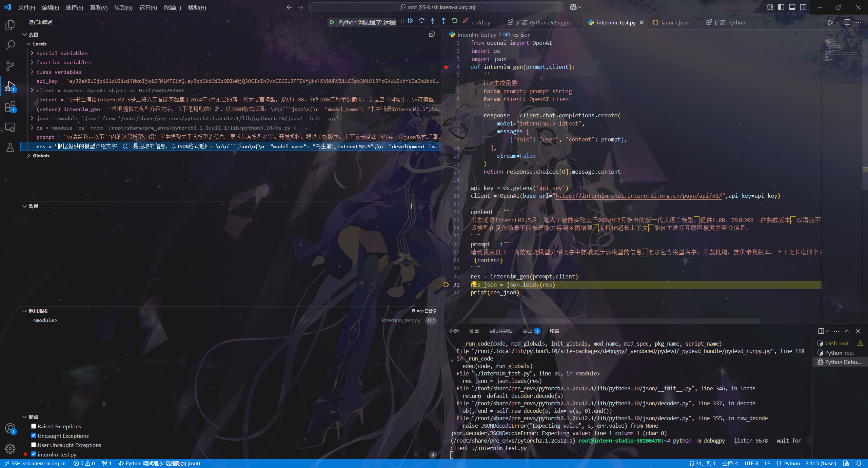The image size is (868, 468).
Task: Expand the client OpenAI object variable
Action: [32, 90]
